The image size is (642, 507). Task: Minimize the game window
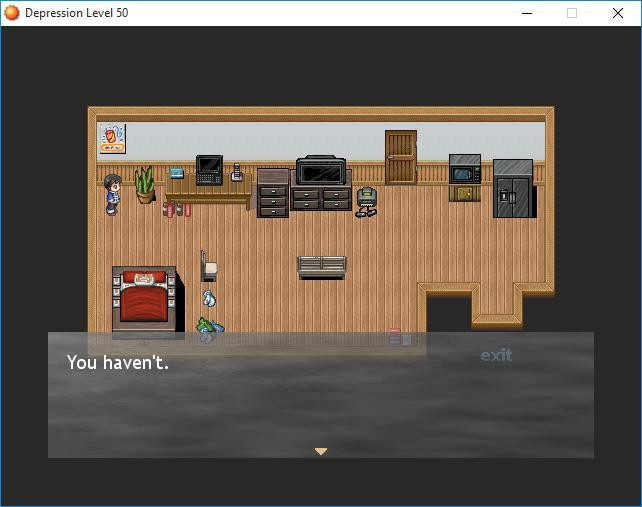point(527,13)
